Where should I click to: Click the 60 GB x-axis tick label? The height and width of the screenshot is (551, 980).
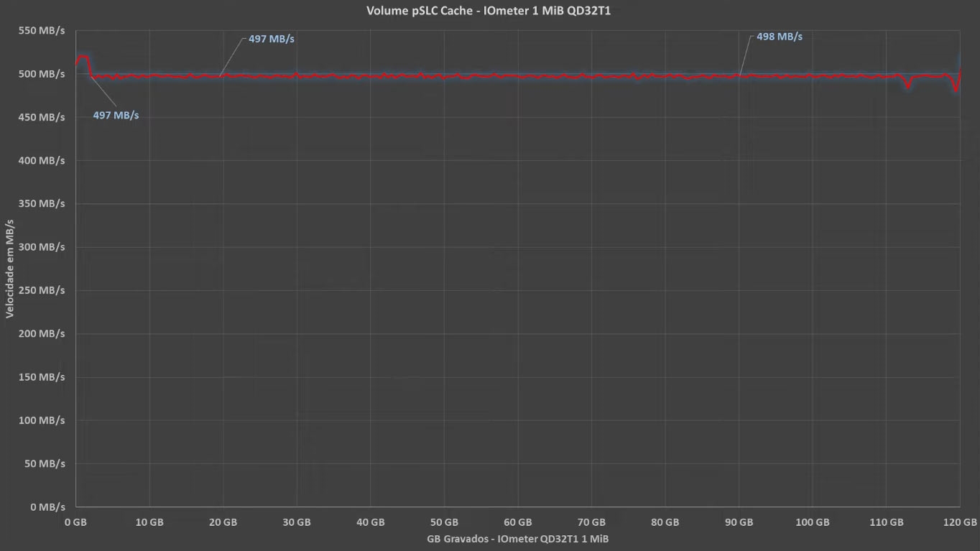(517, 522)
